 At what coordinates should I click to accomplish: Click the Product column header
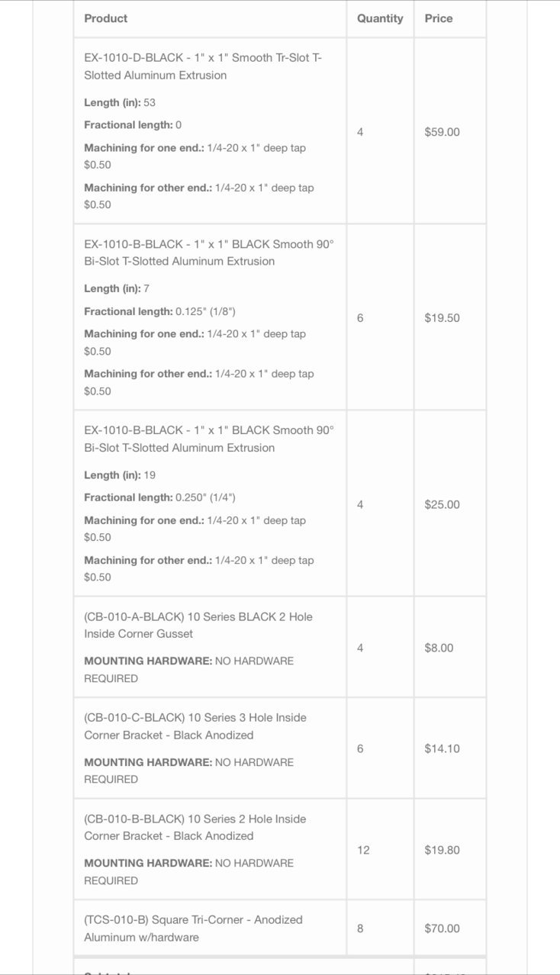coord(106,18)
